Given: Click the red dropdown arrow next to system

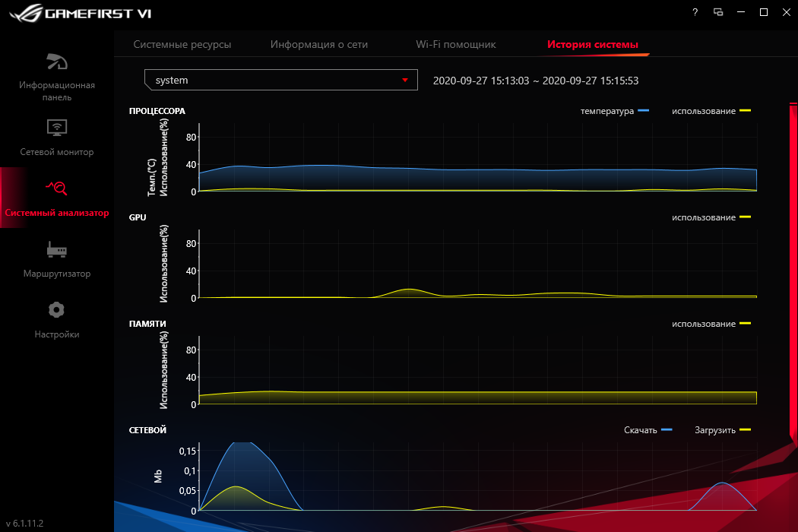Looking at the screenshot, I should click(x=405, y=81).
